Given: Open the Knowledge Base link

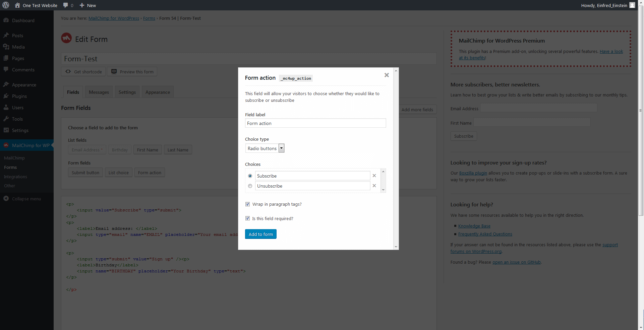Looking at the screenshot, I should click(474, 226).
